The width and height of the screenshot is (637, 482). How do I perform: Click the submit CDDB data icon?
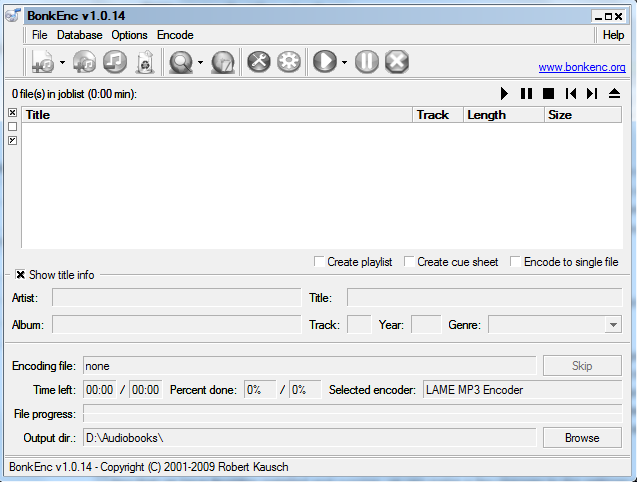pyautogui.click(x=223, y=62)
